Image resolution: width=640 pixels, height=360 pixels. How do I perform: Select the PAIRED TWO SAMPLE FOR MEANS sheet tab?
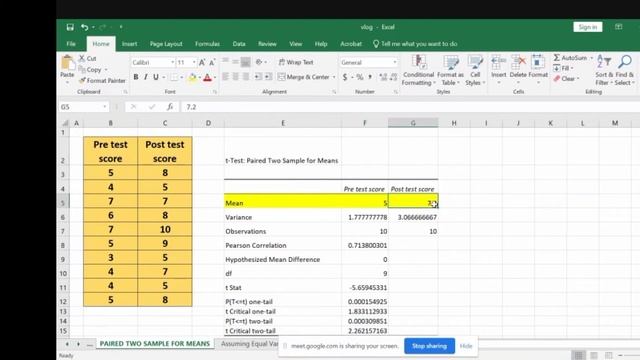pyautogui.click(x=155, y=344)
